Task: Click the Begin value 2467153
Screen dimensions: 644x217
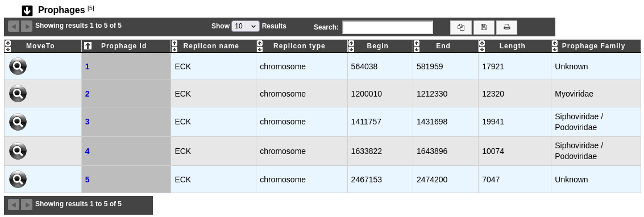Action: (367, 180)
